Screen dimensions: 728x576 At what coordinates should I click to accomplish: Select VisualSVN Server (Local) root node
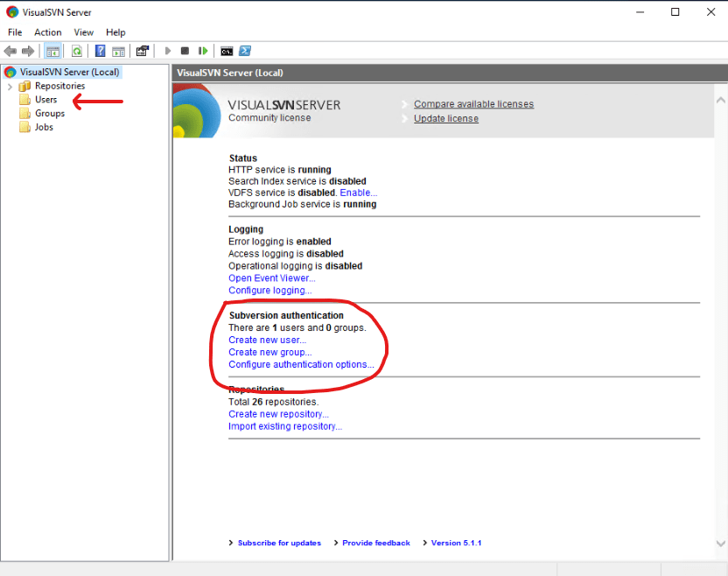coord(69,72)
